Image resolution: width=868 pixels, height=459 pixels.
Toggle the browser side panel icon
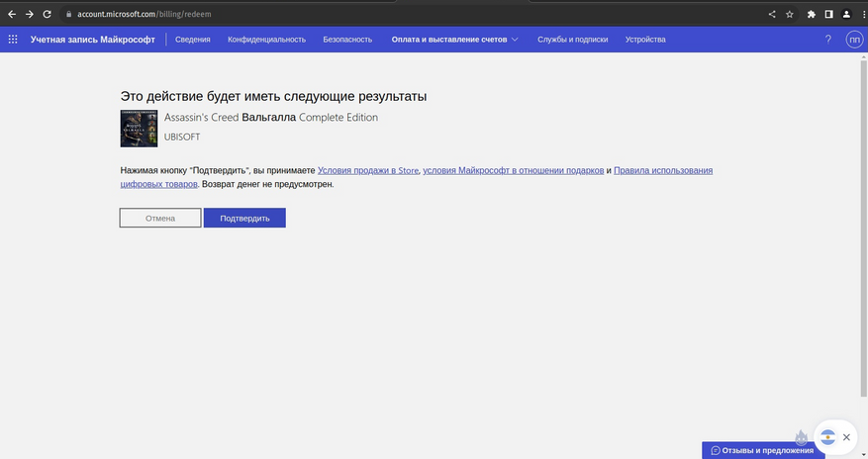click(x=828, y=15)
